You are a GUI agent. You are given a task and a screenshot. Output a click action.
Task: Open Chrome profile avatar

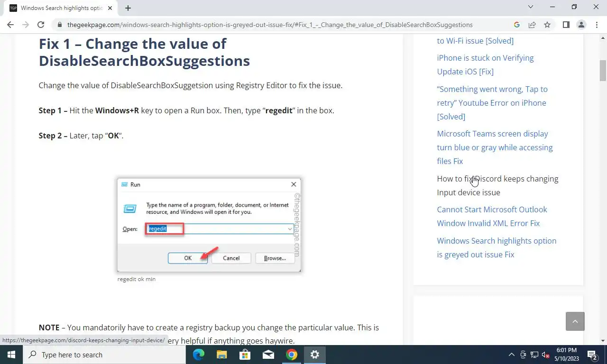coord(581,25)
